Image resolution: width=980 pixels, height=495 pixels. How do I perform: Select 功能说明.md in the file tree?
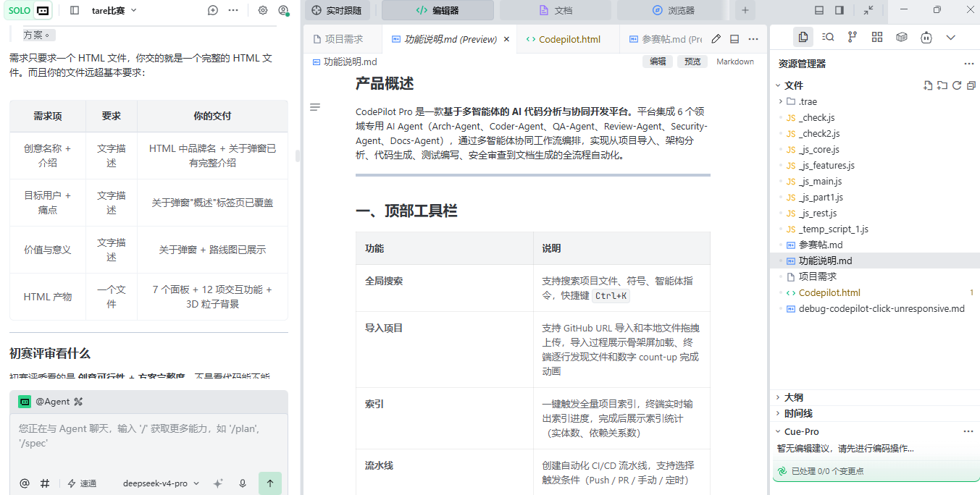click(875, 261)
